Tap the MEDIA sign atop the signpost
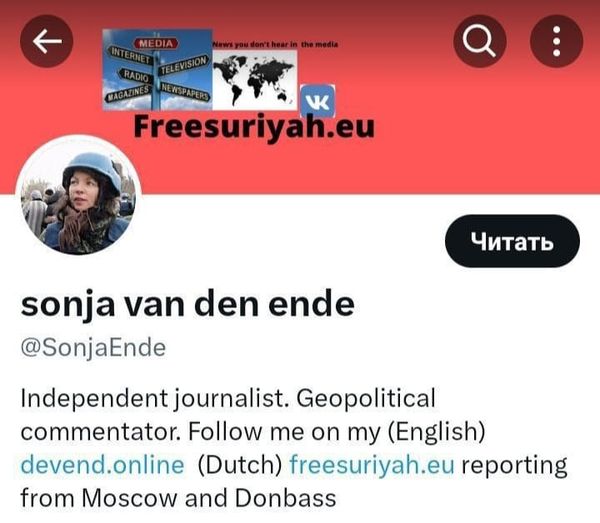 point(156,43)
